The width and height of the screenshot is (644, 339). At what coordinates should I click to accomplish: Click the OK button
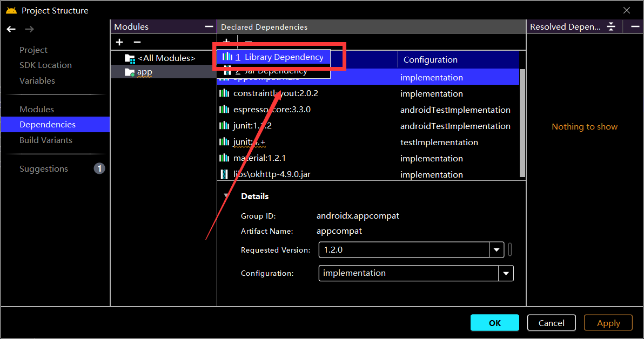coord(495,323)
